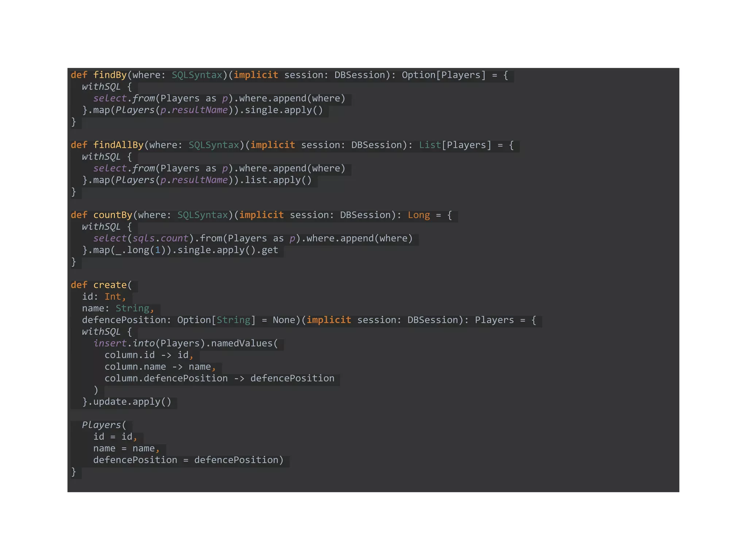Click the create method name

coord(110,285)
